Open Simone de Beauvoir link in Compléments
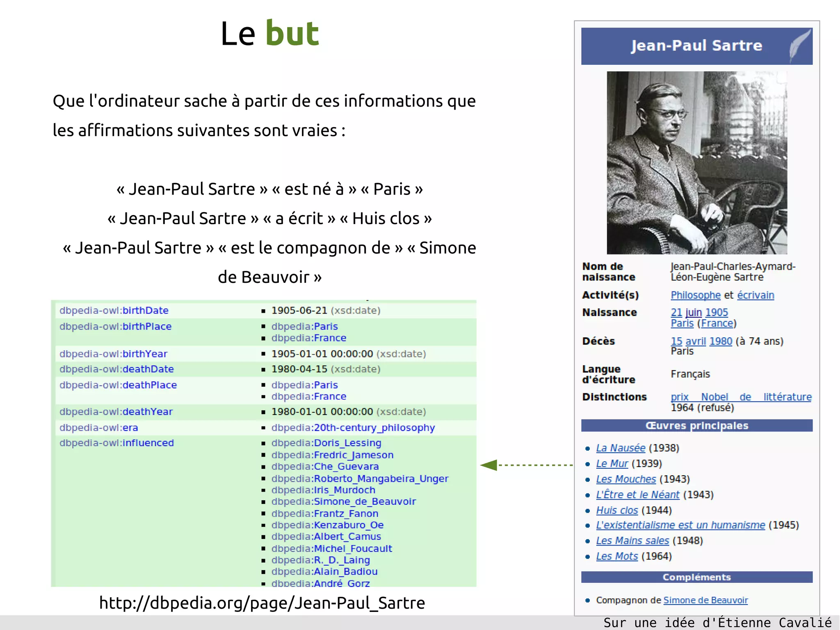 tap(705, 600)
